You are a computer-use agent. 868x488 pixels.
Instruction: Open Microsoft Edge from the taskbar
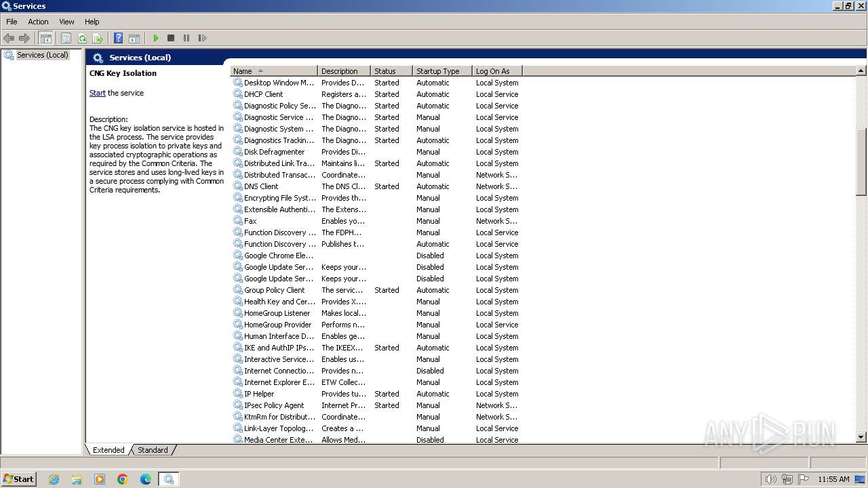pos(146,479)
